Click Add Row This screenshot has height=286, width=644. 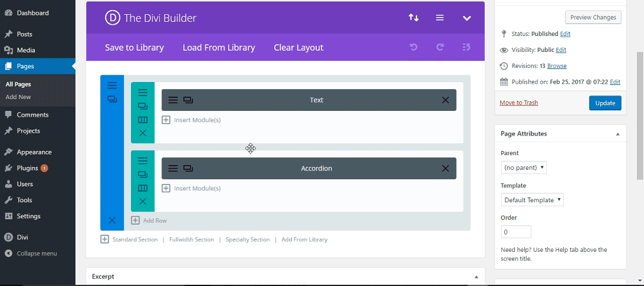[149, 221]
